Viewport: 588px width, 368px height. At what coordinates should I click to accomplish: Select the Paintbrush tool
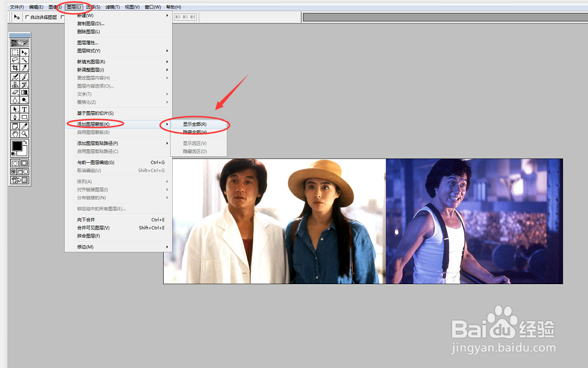[24, 77]
